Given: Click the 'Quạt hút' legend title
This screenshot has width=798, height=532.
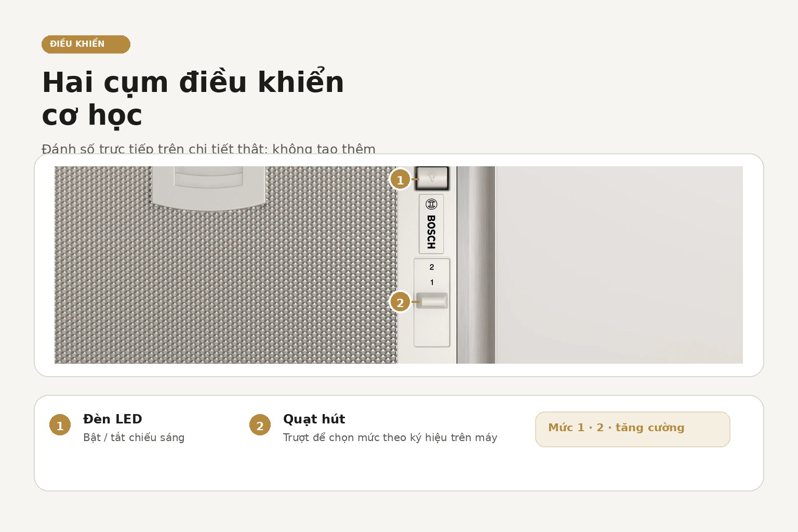Looking at the screenshot, I should 314,419.
